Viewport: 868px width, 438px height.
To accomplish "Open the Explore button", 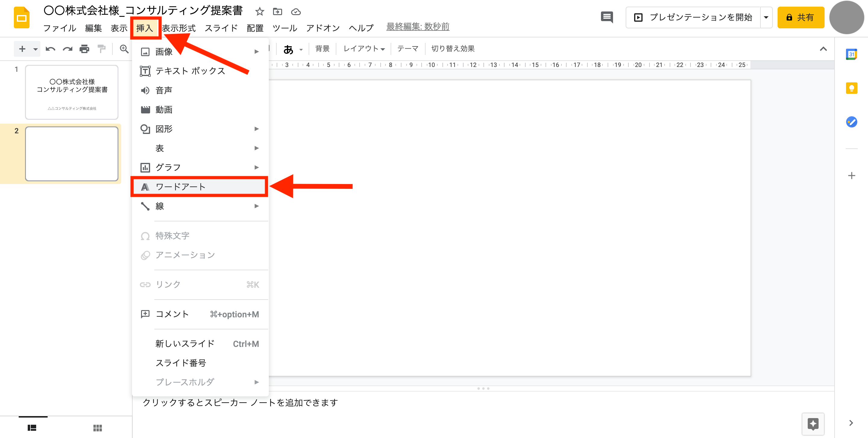I will pyautogui.click(x=813, y=424).
